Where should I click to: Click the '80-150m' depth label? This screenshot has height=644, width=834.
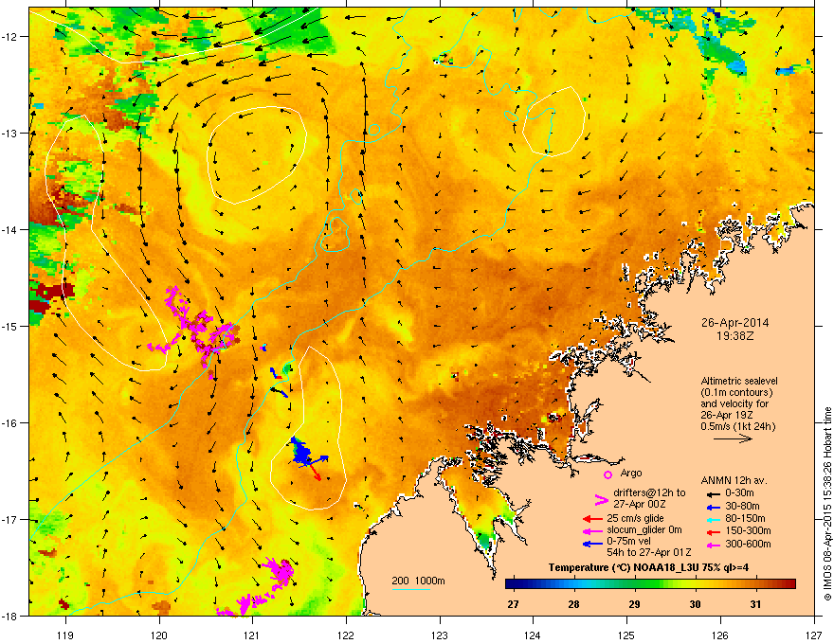pos(745,519)
